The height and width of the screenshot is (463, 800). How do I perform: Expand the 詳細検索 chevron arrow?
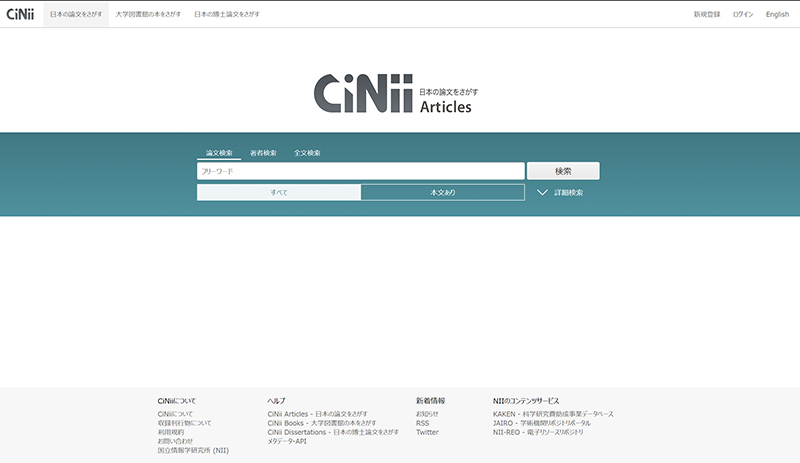pos(542,192)
